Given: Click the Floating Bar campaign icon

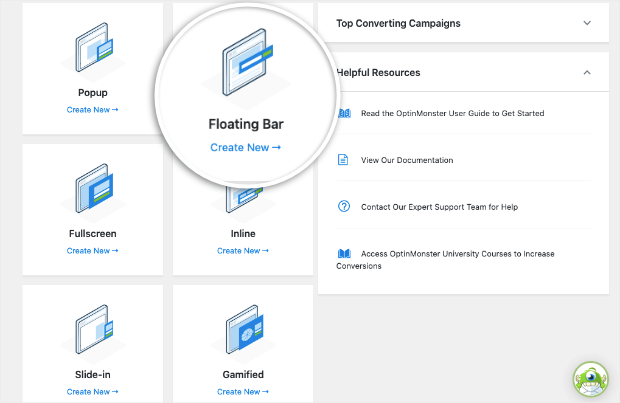Looking at the screenshot, I should pos(247,62).
